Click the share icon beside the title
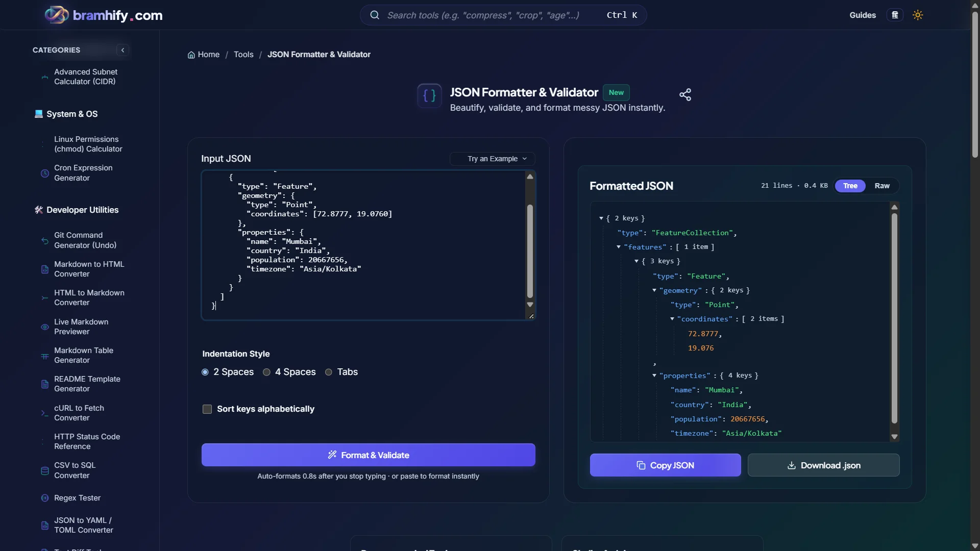The image size is (980, 551). (685, 94)
